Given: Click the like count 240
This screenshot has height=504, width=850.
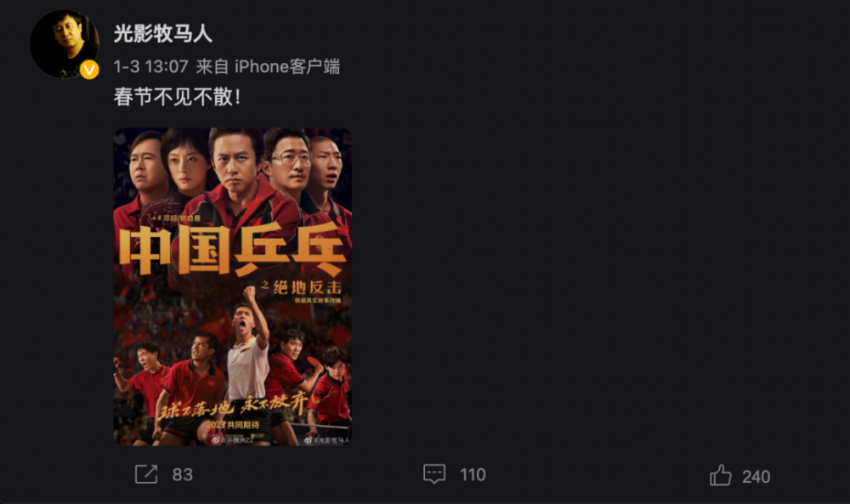Looking at the screenshot, I should coord(756,476).
